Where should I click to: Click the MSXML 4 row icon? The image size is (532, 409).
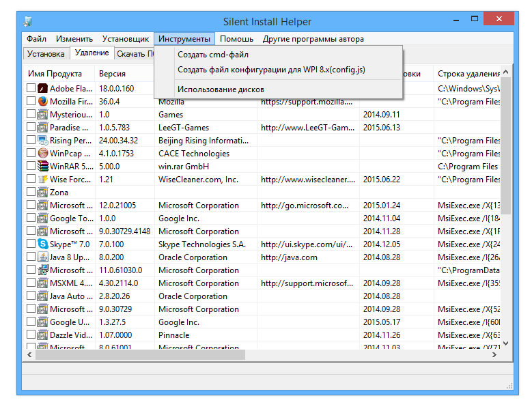coord(42,283)
